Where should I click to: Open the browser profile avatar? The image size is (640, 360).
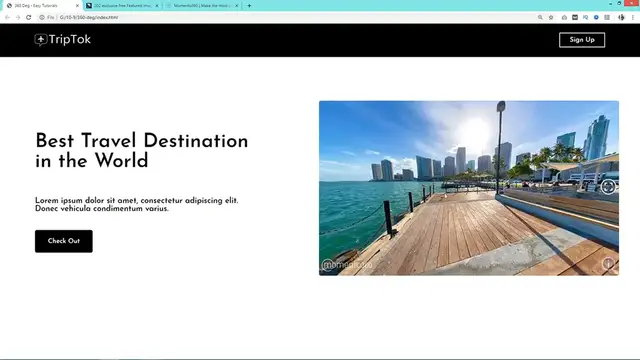pos(621,17)
